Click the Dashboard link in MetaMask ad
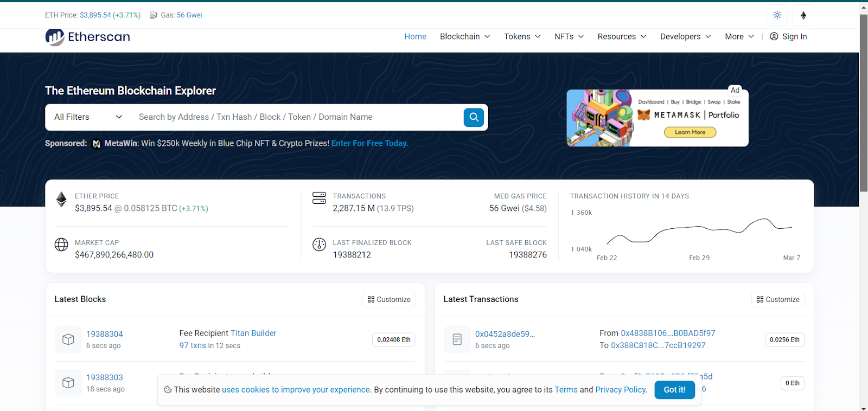Screen dimensions: 868x411 [651, 102]
